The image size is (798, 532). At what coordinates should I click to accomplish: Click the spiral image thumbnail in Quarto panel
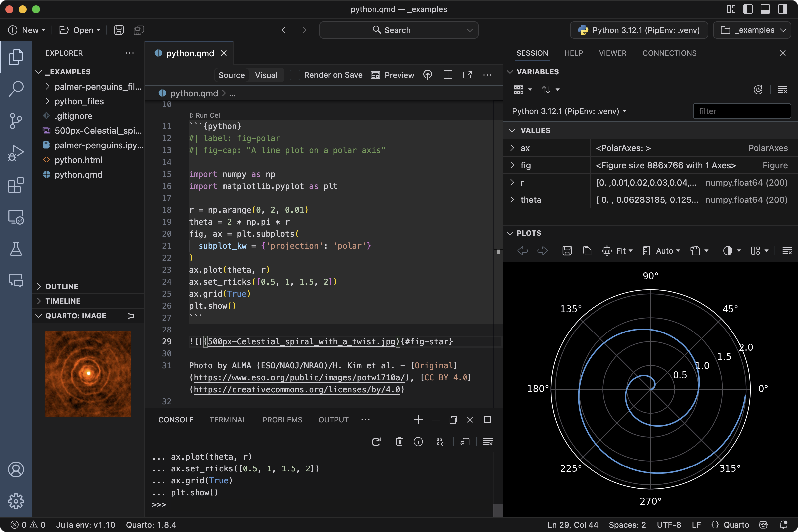coord(88,373)
